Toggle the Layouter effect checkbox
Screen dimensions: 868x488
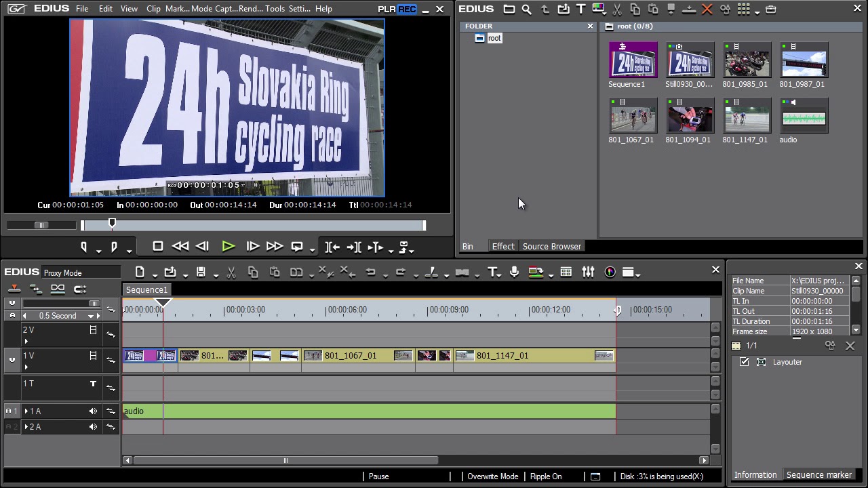tap(745, 362)
